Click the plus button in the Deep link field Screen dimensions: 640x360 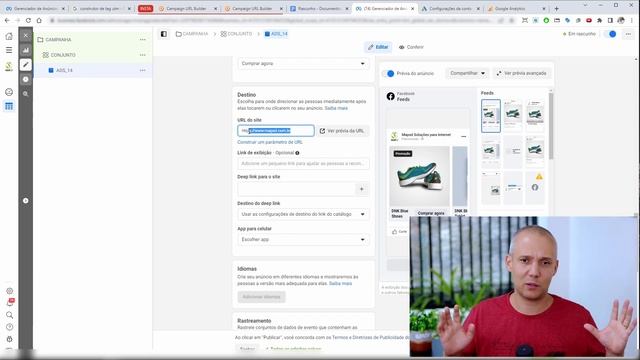[x=362, y=189]
